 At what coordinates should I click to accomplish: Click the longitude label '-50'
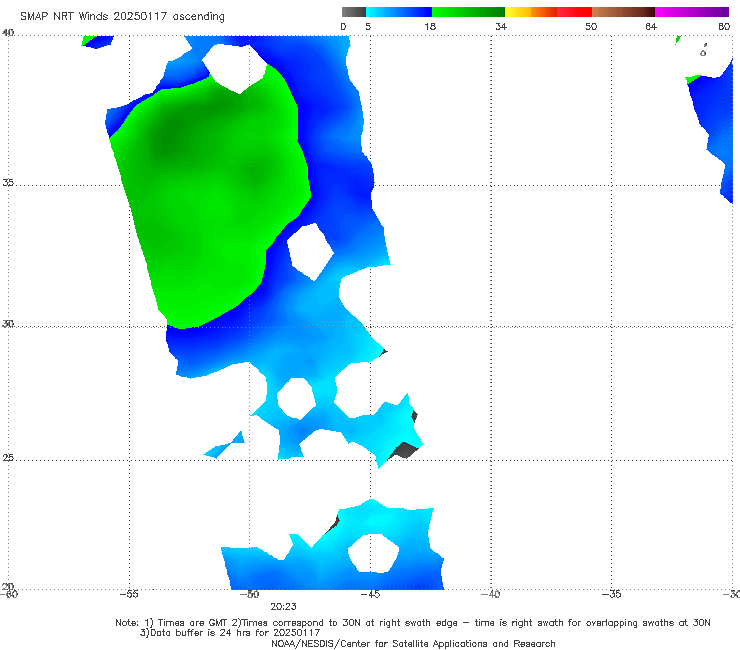(x=249, y=594)
